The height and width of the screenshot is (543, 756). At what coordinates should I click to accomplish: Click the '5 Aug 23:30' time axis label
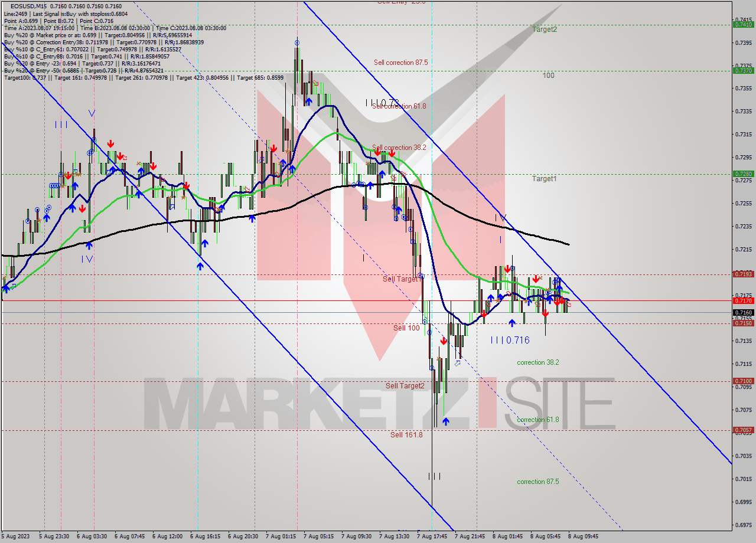click(54, 537)
